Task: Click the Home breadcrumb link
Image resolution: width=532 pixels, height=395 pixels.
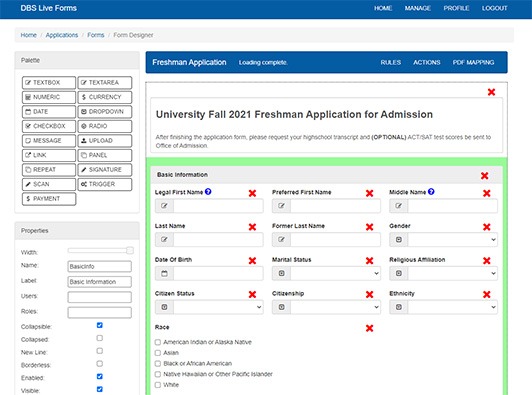Action: pos(28,35)
